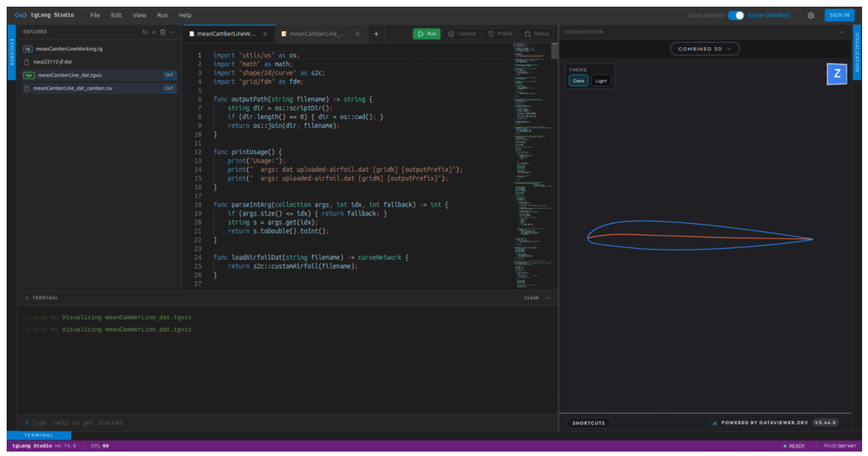Click the FPS: 60 status entry
The image size is (868, 456).
[x=100, y=446]
